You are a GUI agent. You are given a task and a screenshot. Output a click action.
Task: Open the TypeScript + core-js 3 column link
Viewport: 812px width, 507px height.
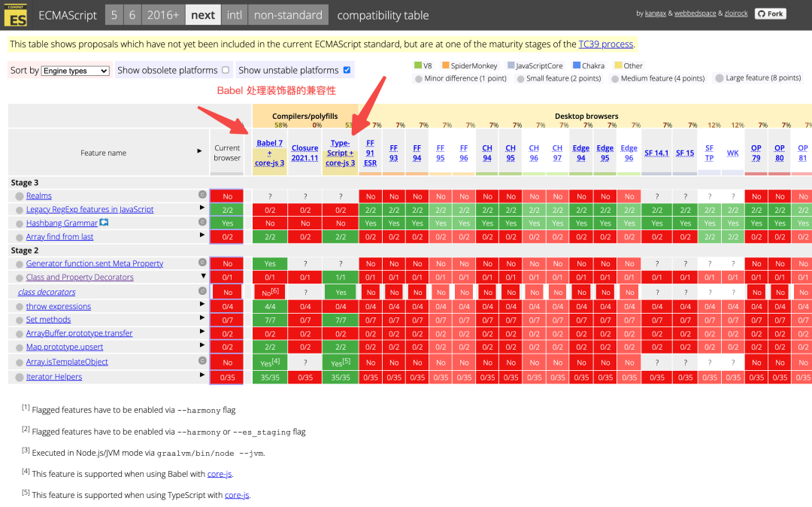tap(341, 153)
